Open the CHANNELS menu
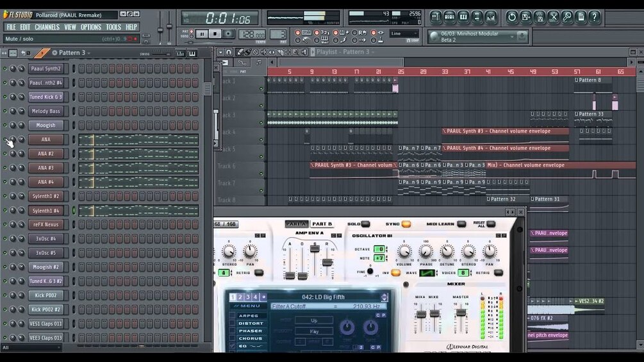Screen dimensions: 644x362 [47, 27]
